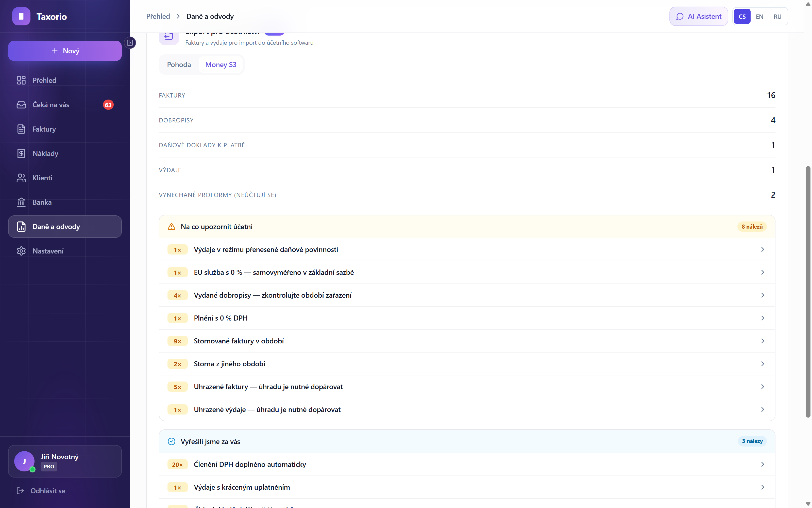Click the AI Asistent chat bubble icon
Viewport: 812px width, 508px height.
click(680, 17)
